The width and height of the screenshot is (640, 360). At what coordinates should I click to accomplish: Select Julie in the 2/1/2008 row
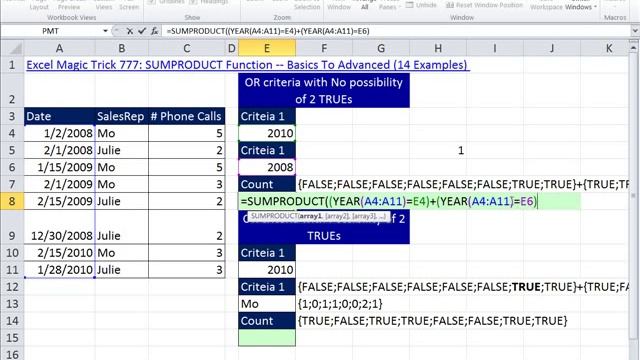[x=122, y=150]
